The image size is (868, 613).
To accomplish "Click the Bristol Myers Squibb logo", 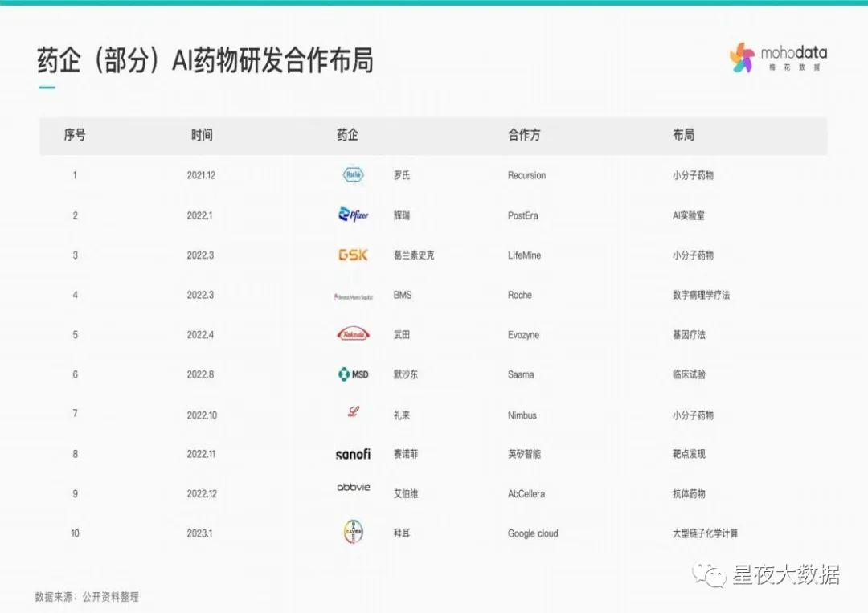I will click(353, 297).
